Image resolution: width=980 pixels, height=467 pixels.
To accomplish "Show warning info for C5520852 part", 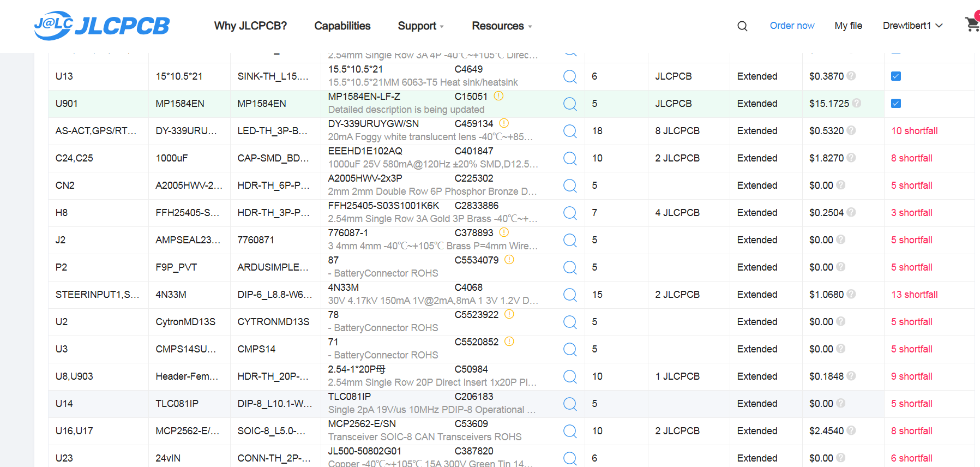I will click(509, 342).
